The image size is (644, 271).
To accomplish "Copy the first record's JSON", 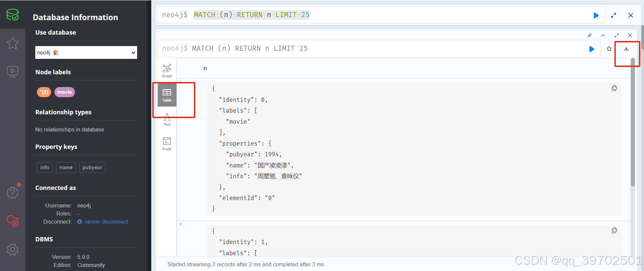I will pyautogui.click(x=614, y=88).
